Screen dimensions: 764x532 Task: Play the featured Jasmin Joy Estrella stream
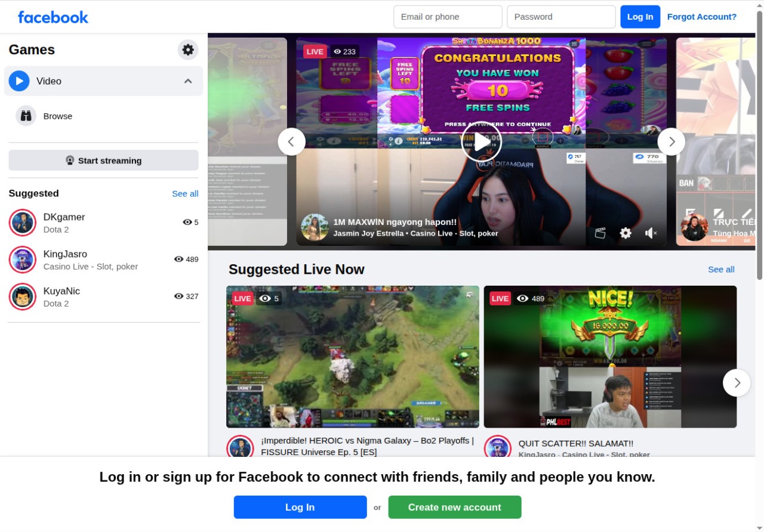pyautogui.click(x=481, y=142)
